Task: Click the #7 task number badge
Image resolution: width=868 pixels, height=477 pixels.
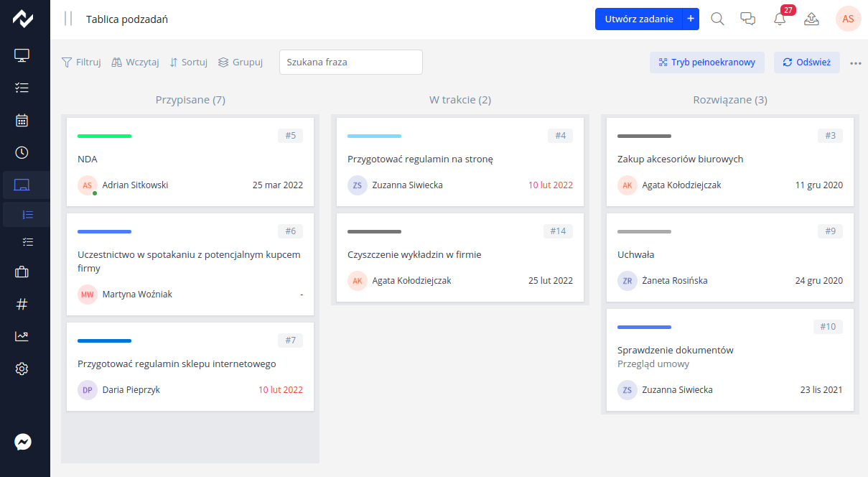Action: (290, 341)
